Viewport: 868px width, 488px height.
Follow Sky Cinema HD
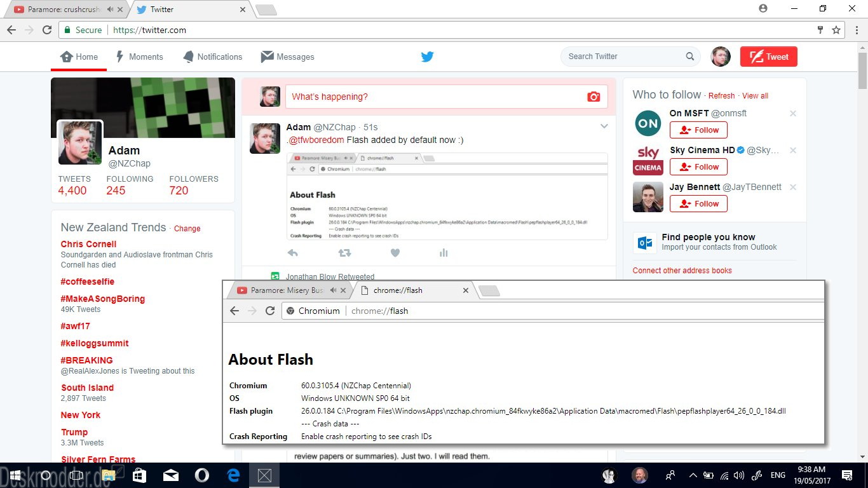[698, 166]
